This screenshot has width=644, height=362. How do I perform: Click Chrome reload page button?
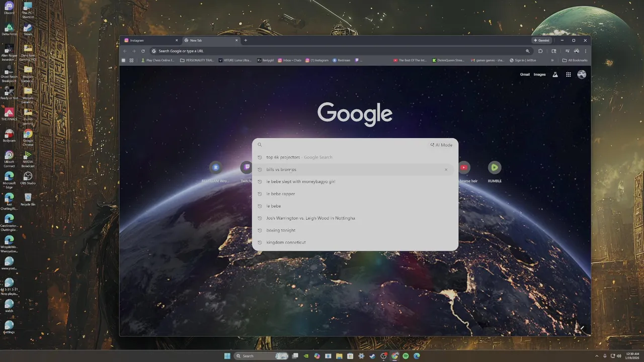tap(143, 51)
